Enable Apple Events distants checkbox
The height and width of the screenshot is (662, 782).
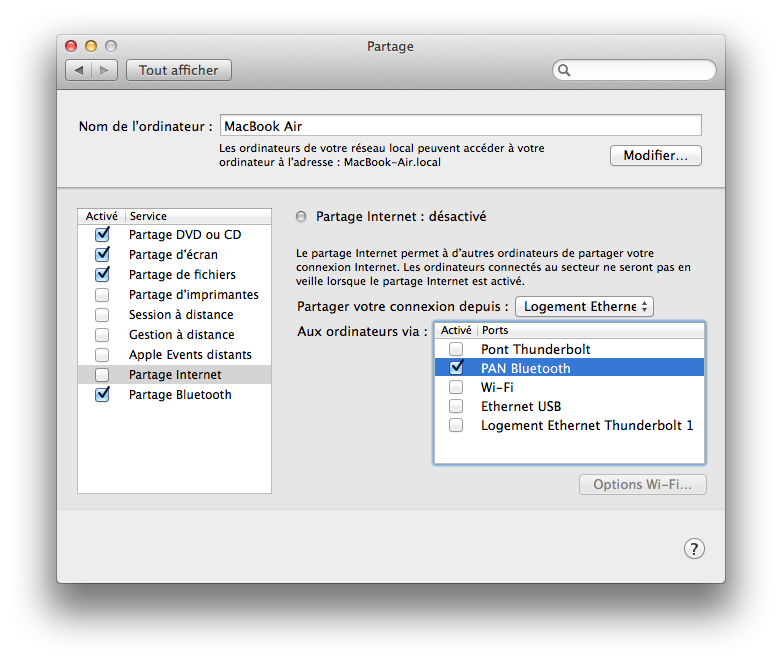click(102, 355)
